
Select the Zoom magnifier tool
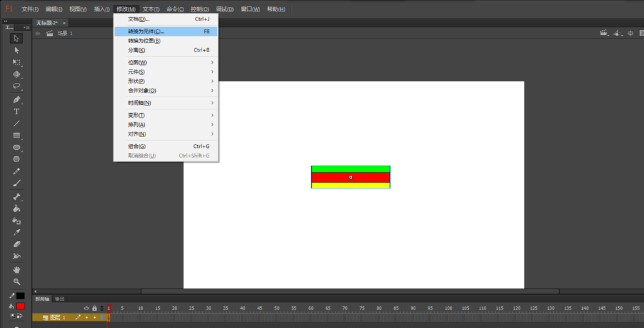(17, 282)
